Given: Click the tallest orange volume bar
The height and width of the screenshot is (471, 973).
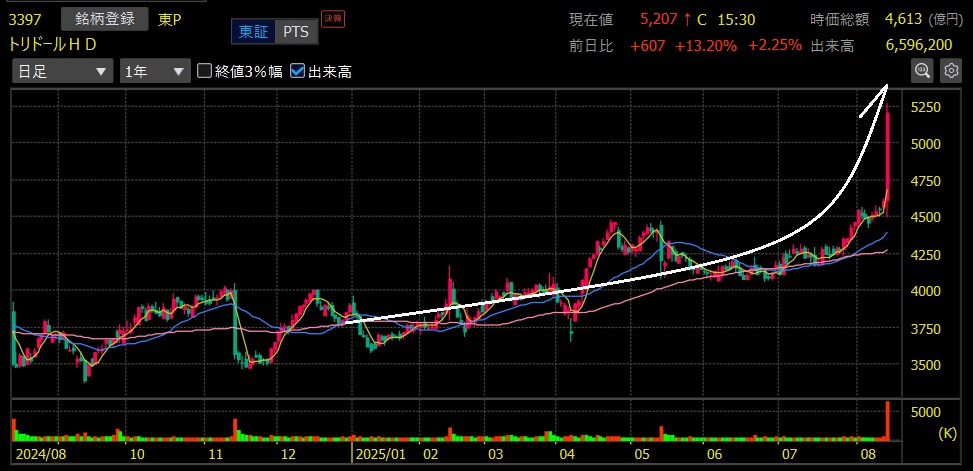Looking at the screenshot, I should point(887,420).
